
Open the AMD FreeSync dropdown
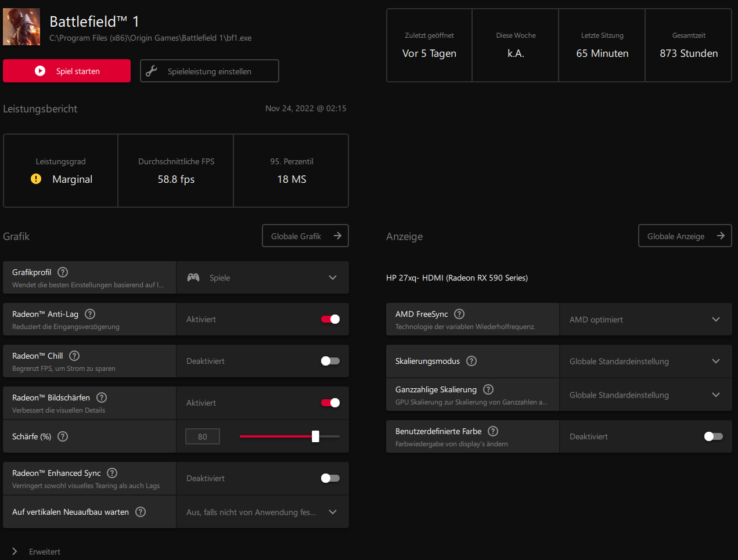pos(646,319)
